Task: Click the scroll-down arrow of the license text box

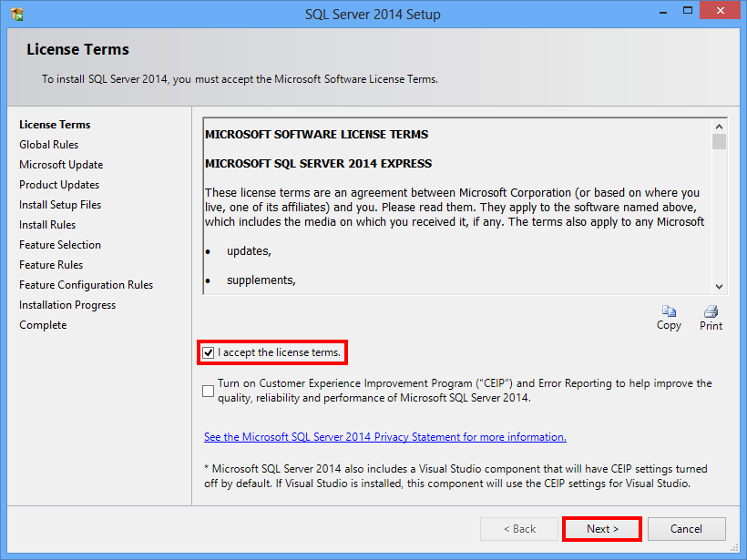Action: tap(719, 286)
